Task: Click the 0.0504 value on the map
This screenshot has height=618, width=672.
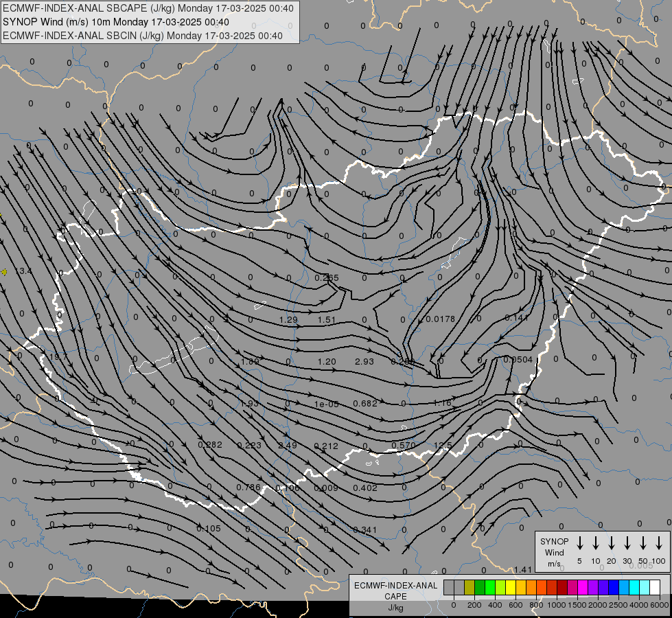Action: point(518,360)
